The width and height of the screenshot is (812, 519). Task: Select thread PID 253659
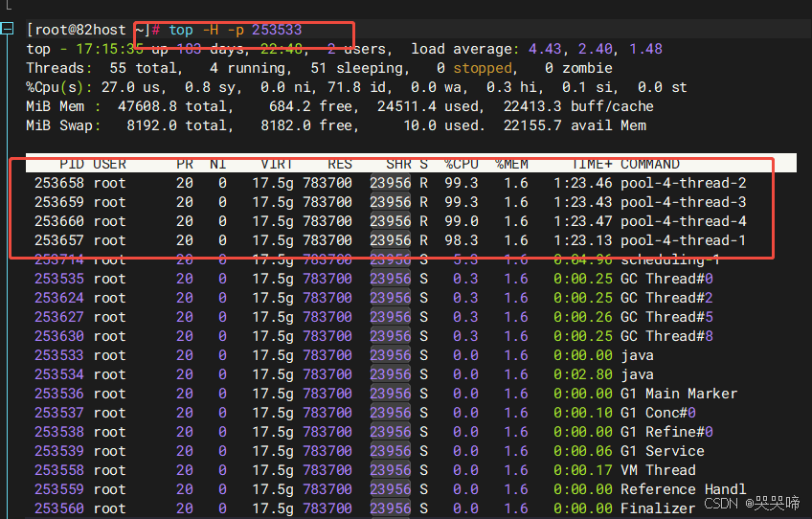[59, 202]
